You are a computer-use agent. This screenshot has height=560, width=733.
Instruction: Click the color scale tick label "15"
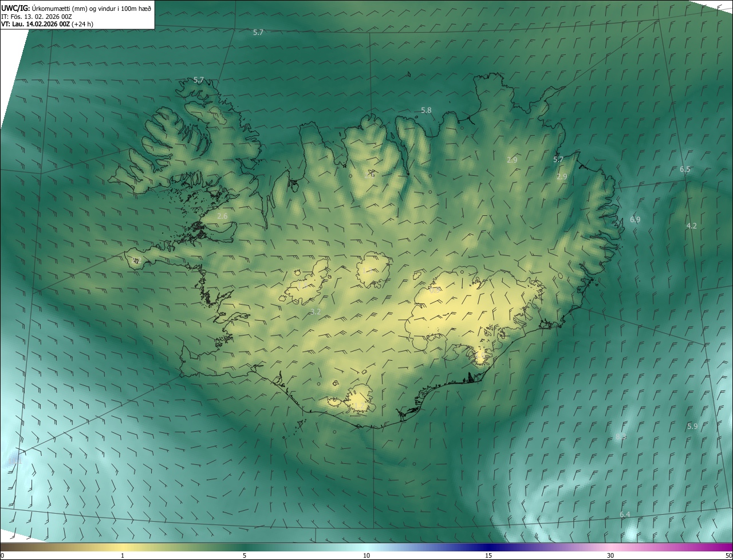tap(488, 555)
